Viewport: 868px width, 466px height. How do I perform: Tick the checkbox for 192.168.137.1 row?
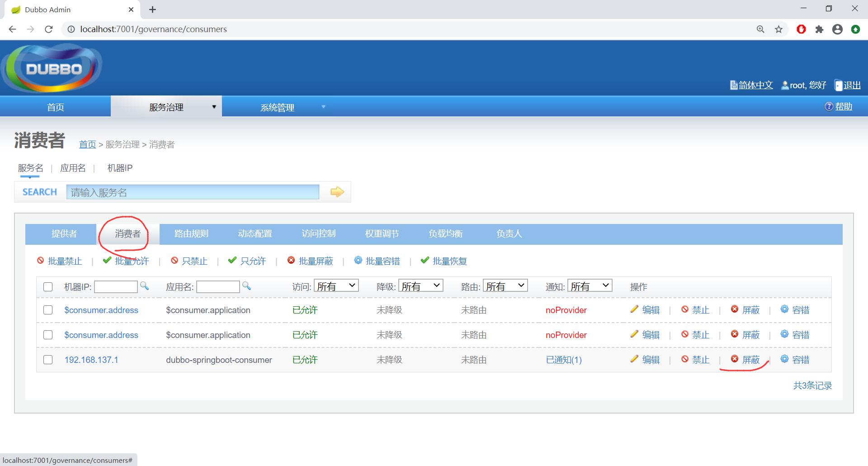pyautogui.click(x=48, y=360)
